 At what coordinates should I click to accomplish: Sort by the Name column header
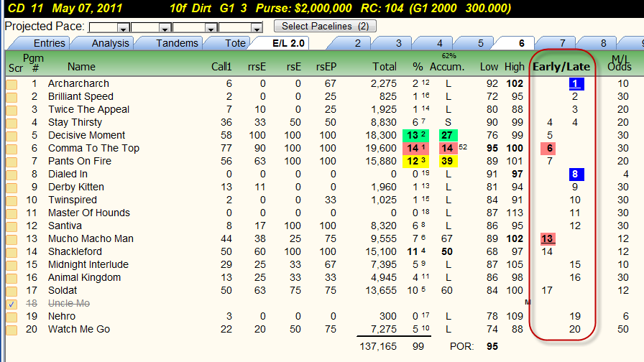81,67
